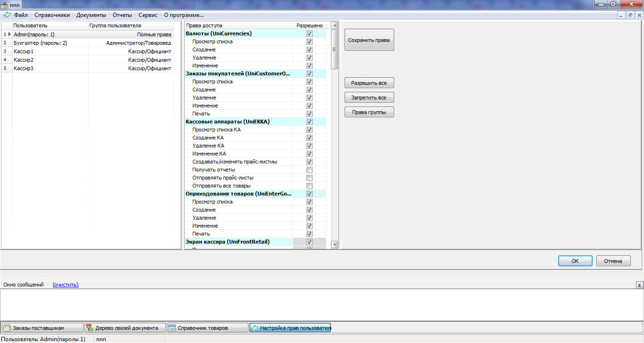Toggle the Создание КА checkbox
Viewport: 644px width, 343px height.
(x=309, y=138)
